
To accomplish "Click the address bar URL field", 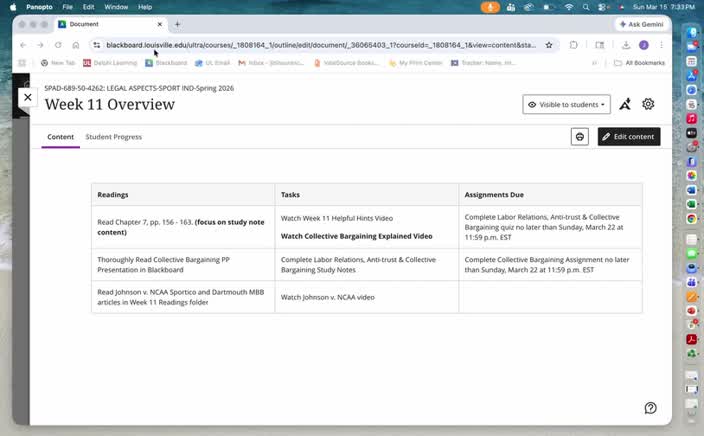I will [321, 45].
